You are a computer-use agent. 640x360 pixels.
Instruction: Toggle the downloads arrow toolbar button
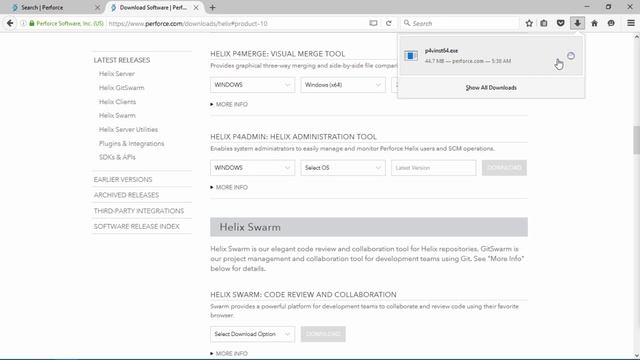click(577, 23)
